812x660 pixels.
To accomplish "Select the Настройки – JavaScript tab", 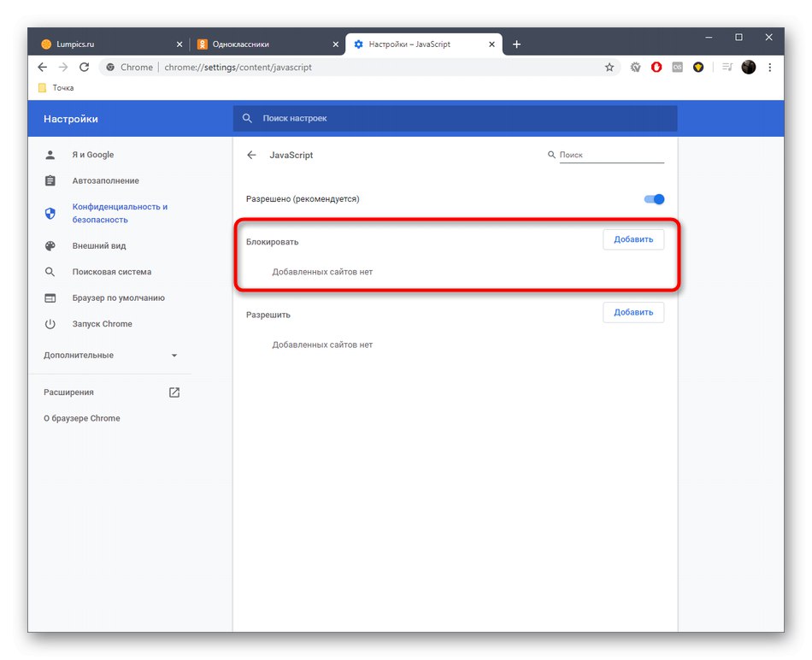I will click(x=424, y=44).
